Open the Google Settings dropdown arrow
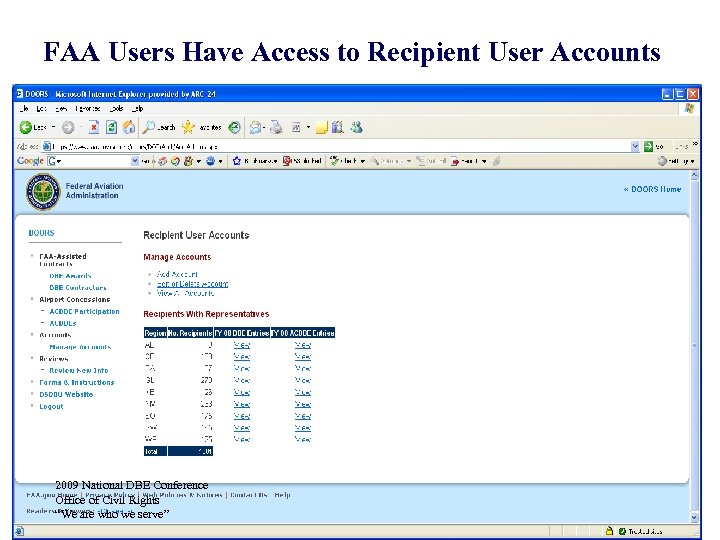This screenshot has height=540, width=720. (692, 161)
